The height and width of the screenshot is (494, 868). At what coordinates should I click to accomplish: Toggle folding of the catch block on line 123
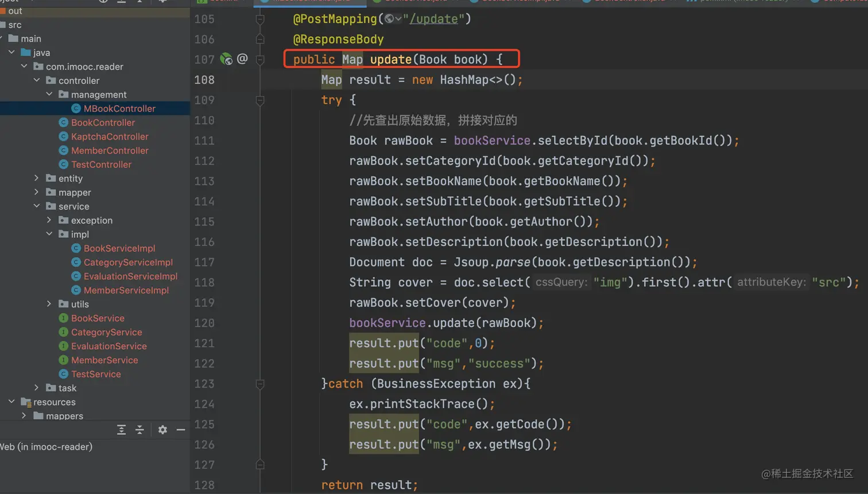(260, 384)
